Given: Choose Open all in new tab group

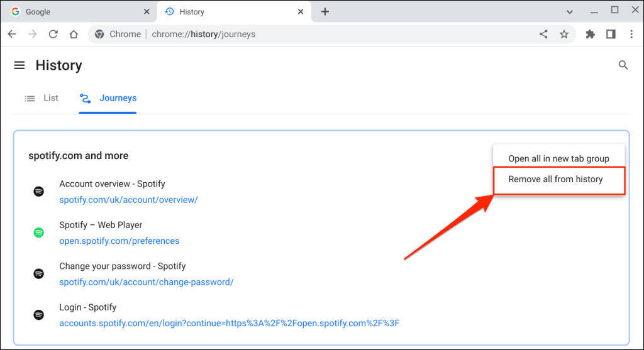Looking at the screenshot, I should click(558, 158).
